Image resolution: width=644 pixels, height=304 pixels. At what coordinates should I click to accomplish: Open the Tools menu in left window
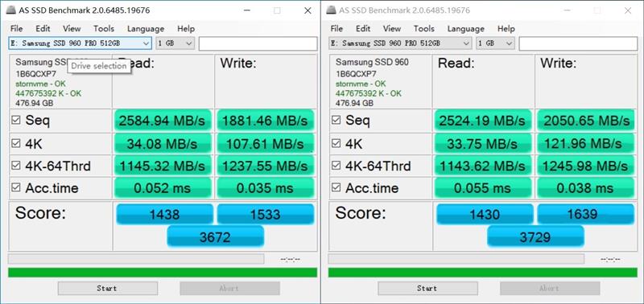pos(104,29)
